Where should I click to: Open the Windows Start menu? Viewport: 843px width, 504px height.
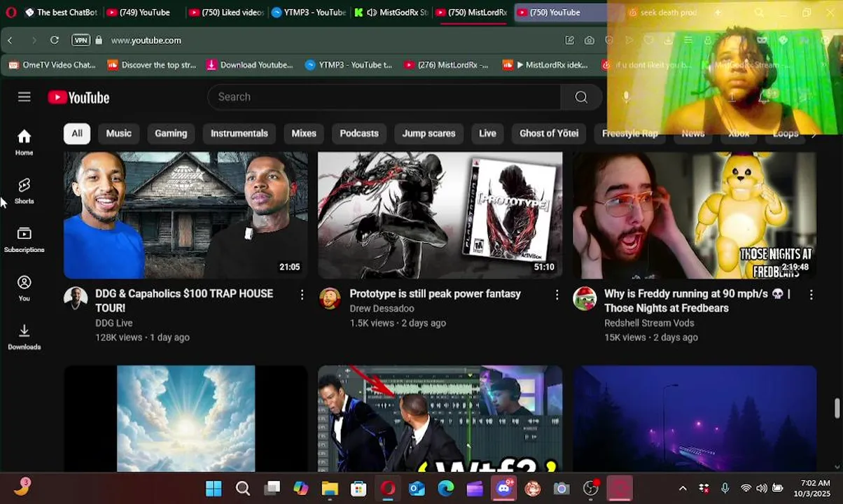coord(214,489)
